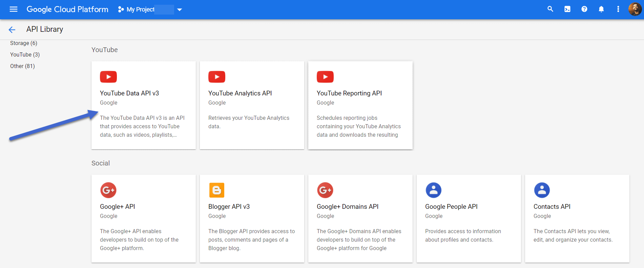This screenshot has width=644, height=268.
Task: Click Google publisher under YouTube Data API v3
Action: click(x=108, y=103)
